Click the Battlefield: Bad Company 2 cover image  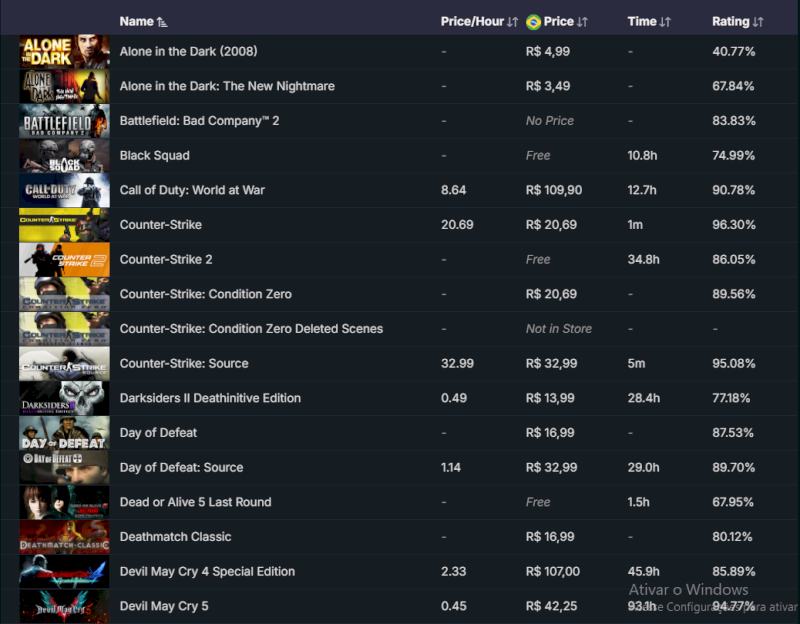click(65, 121)
